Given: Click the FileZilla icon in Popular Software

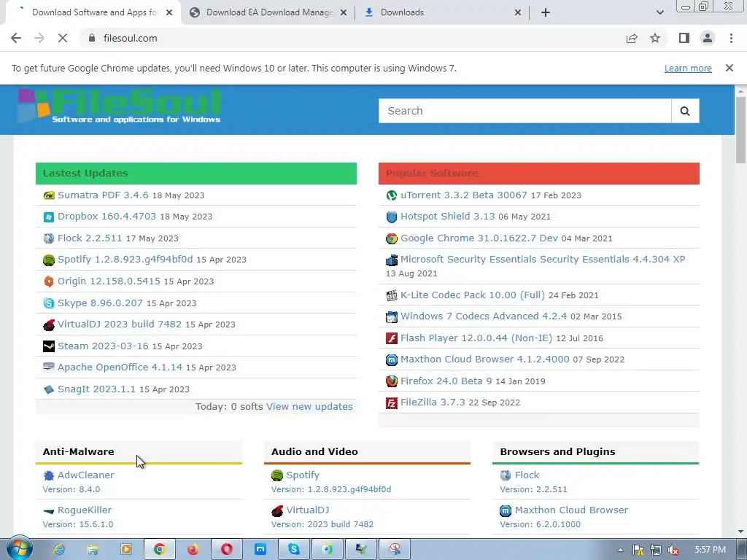Looking at the screenshot, I should (x=391, y=402).
